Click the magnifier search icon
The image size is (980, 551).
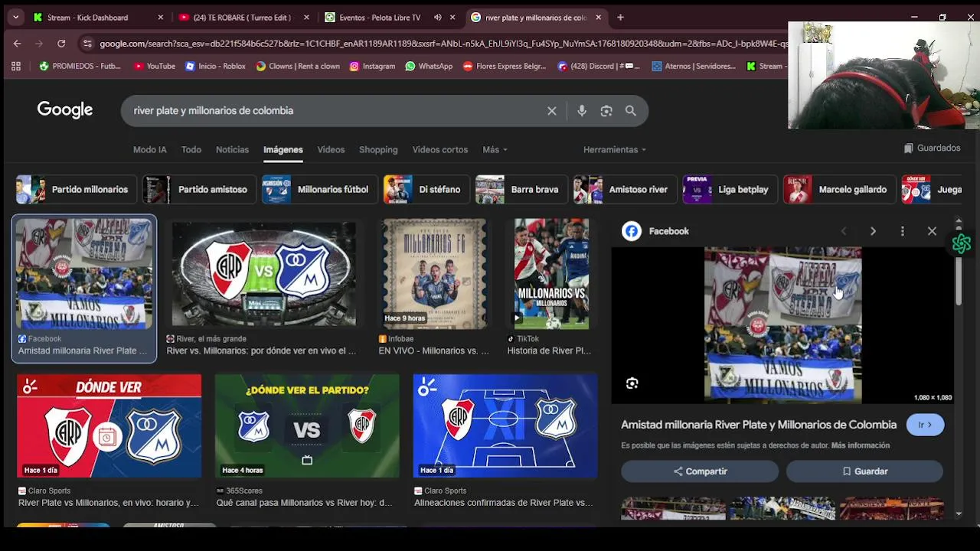[x=630, y=111]
